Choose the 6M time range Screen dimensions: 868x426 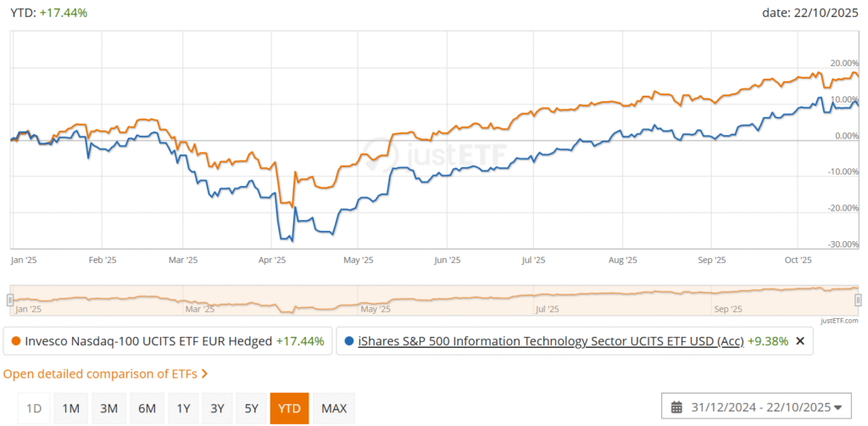tap(146, 408)
